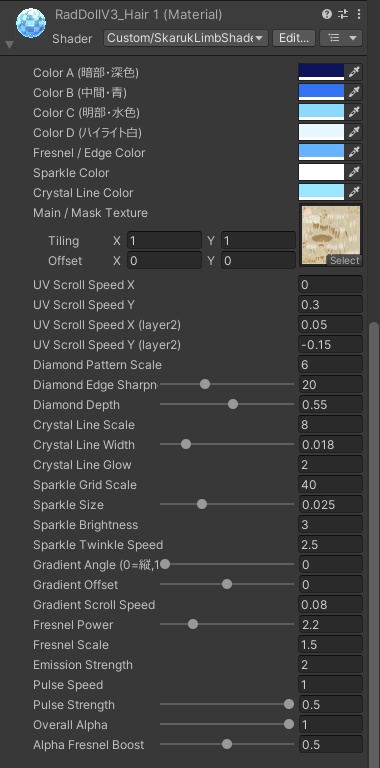Open Color D highlight swatch picker
380x768 pixels.
tap(321, 132)
